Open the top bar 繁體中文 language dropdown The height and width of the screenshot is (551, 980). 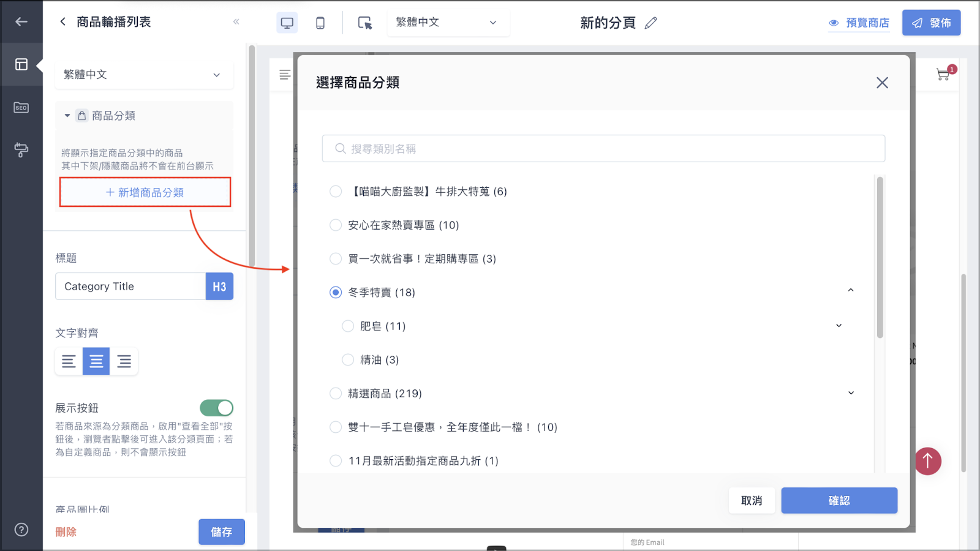(x=448, y=23)
